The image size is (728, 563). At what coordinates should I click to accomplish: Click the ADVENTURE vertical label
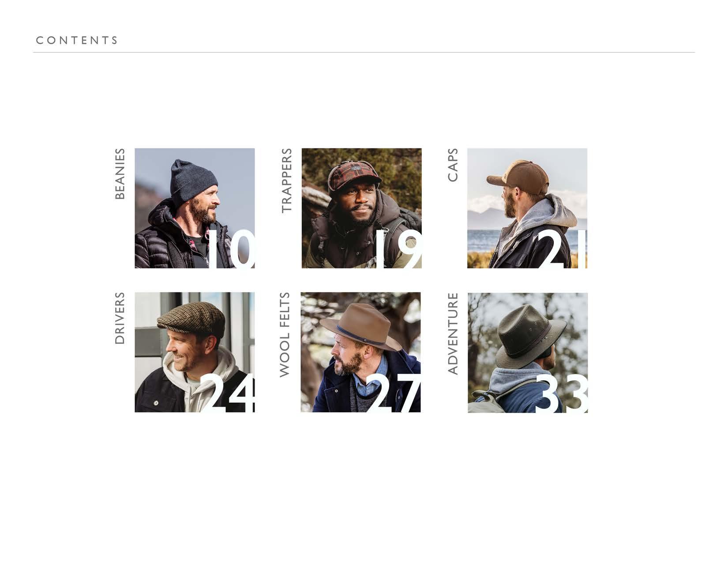453,334
